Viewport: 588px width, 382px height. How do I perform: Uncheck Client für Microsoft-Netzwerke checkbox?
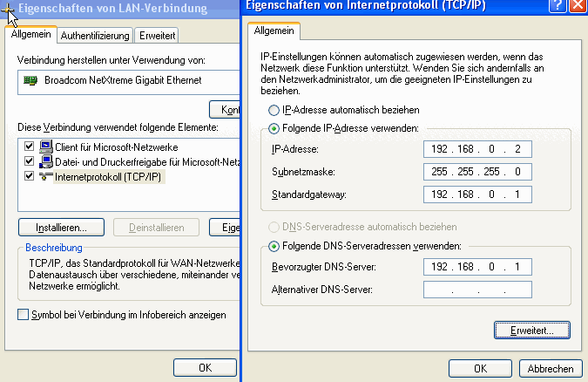coord(30,147)
